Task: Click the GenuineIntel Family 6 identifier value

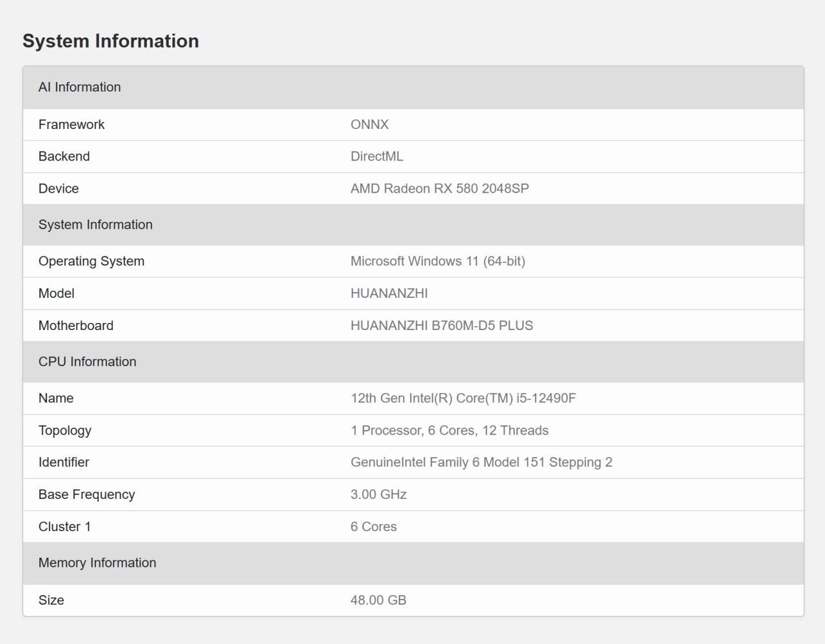Action: pyautogui.click(x=481, y=462)
